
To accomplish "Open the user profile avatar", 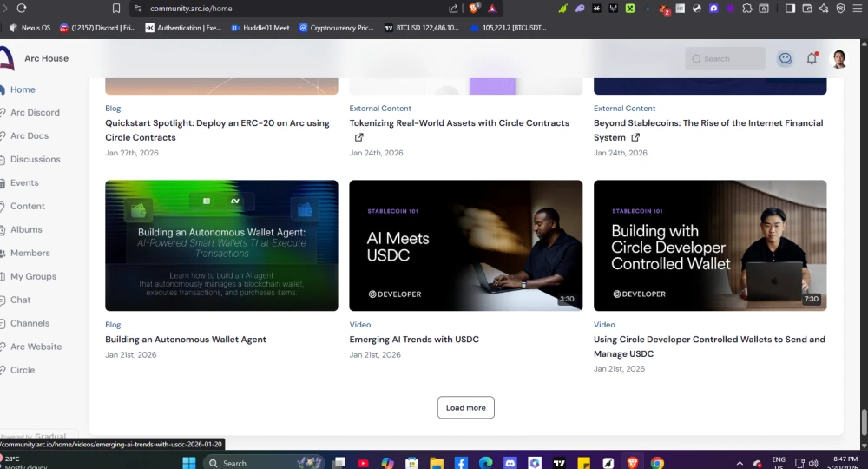I will (x=839, y=58).
